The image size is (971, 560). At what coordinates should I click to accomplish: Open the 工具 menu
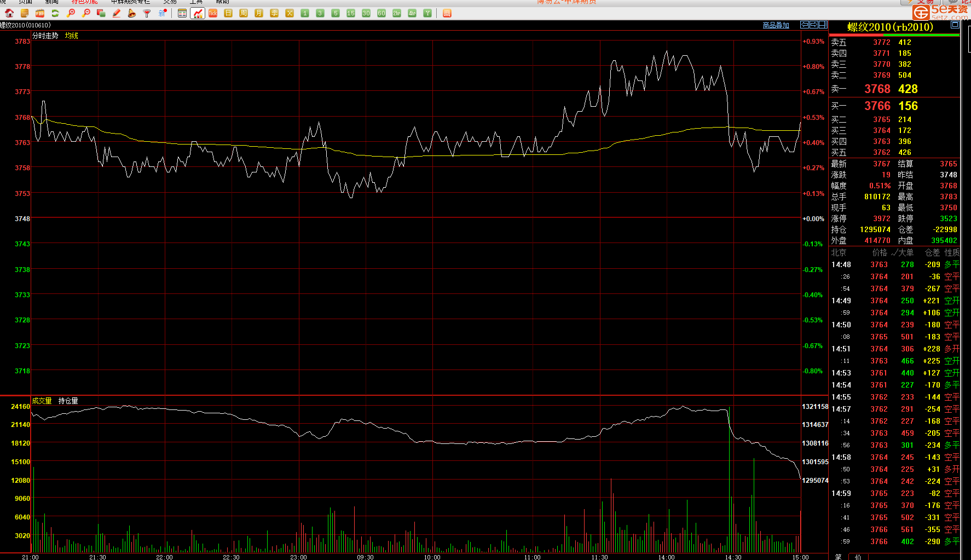tap(196, 2)
